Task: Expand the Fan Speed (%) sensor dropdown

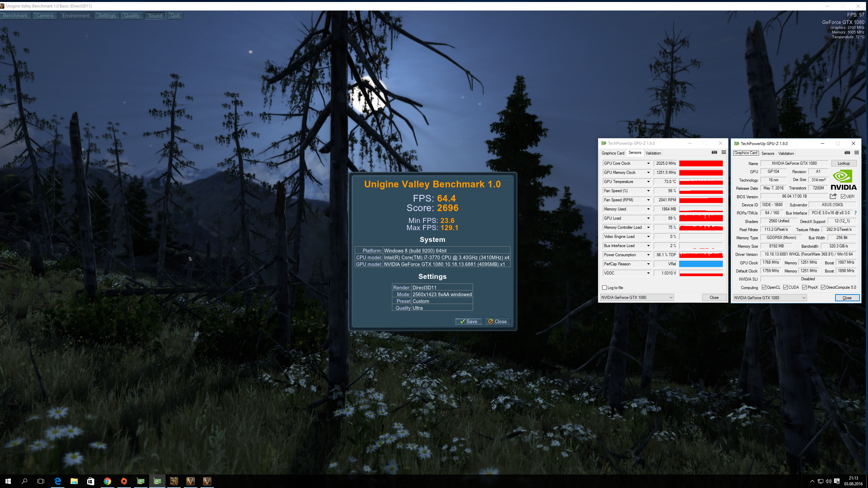Action: (x=648, y=191)
